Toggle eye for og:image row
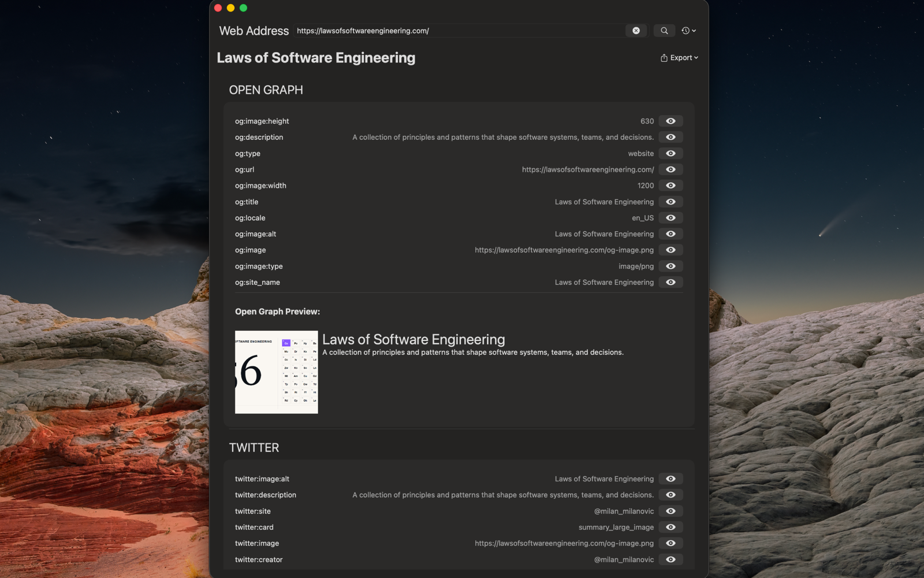Screen dimensions: 924x578 pyautogui.click(x=670, y=250)
